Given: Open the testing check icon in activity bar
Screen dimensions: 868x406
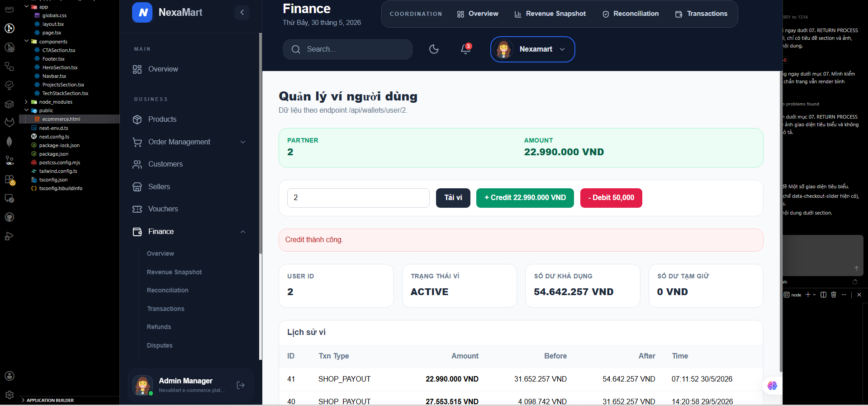Looking at the screenshot, I should [9, 85].
